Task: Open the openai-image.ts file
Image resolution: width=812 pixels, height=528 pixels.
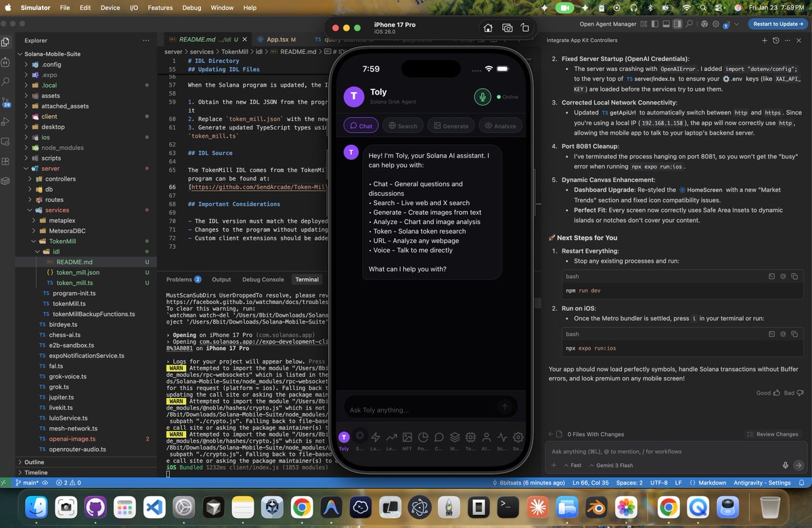Action: click(72, 439)
